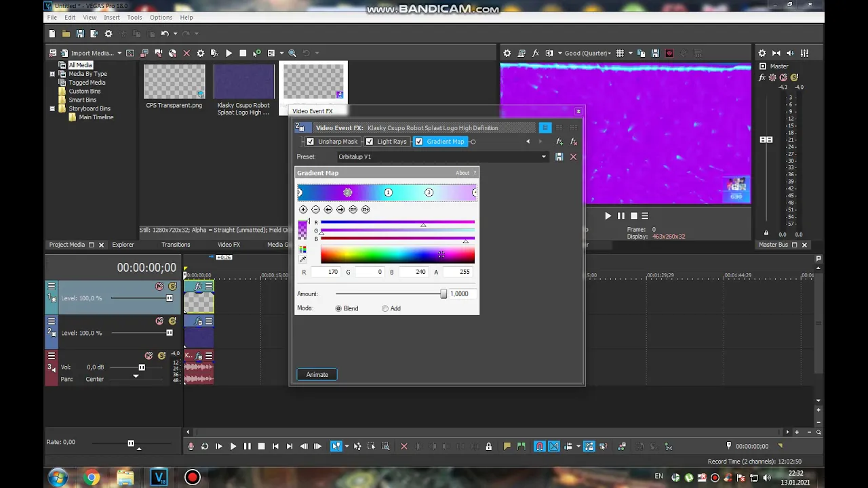Toggle overlays grid icon in preview toolbar
The width and height of the screenshot is (868, 488).
620,53
